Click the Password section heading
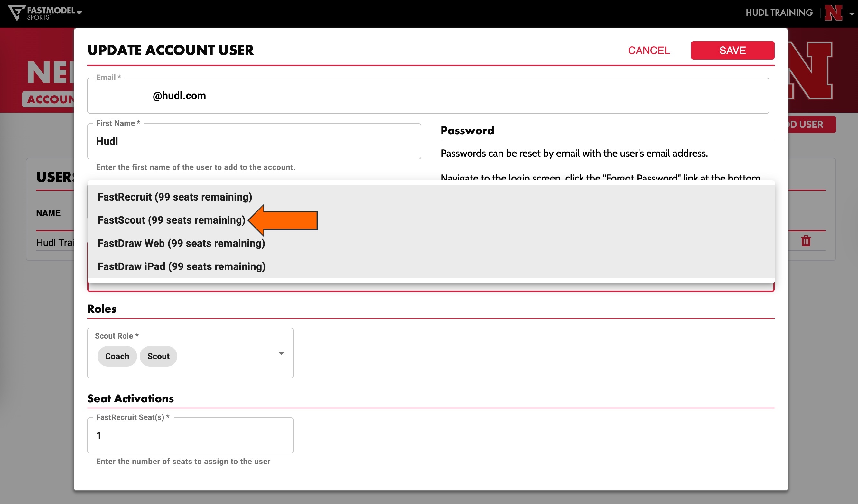Image resolution: width=858 pixels, height=504 pixels. (467, 130)
